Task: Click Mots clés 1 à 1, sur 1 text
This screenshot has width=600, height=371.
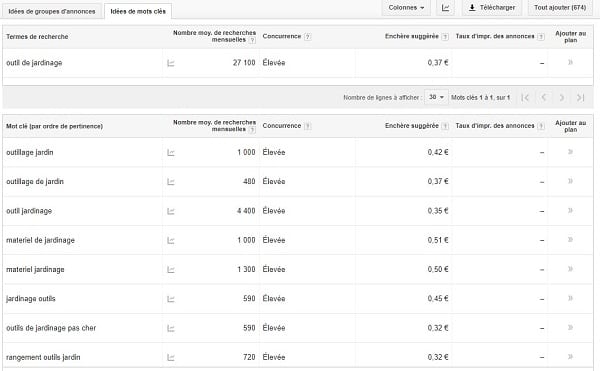Action: click(480, 98)
